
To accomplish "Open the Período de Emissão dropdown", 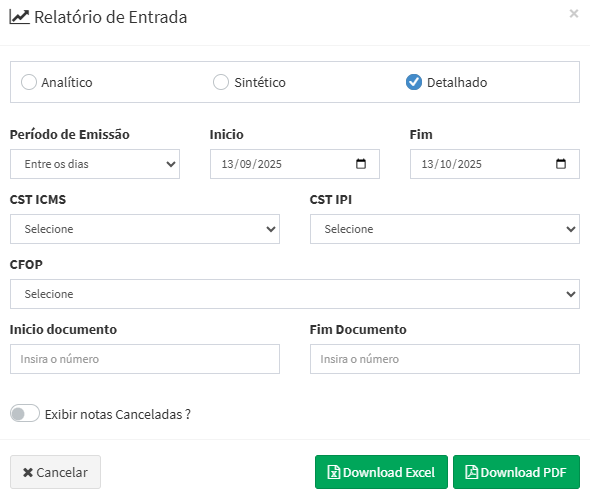I will click(95, 164).
